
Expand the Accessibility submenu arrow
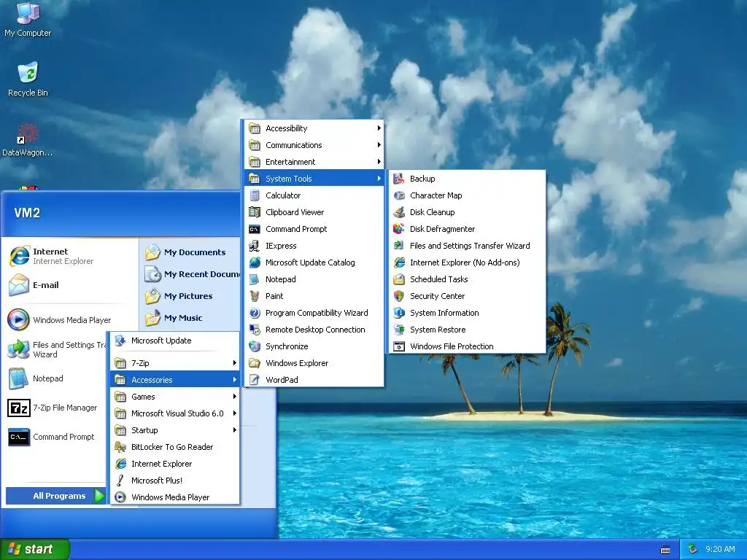point(379,128)
